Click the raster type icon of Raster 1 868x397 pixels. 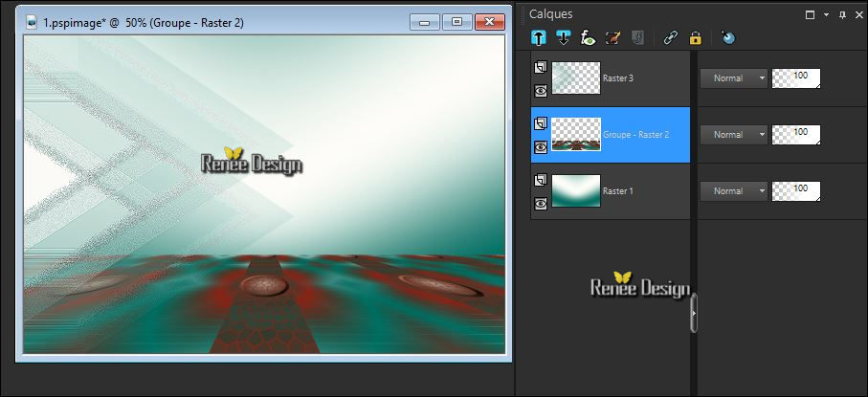click(541, 180)
